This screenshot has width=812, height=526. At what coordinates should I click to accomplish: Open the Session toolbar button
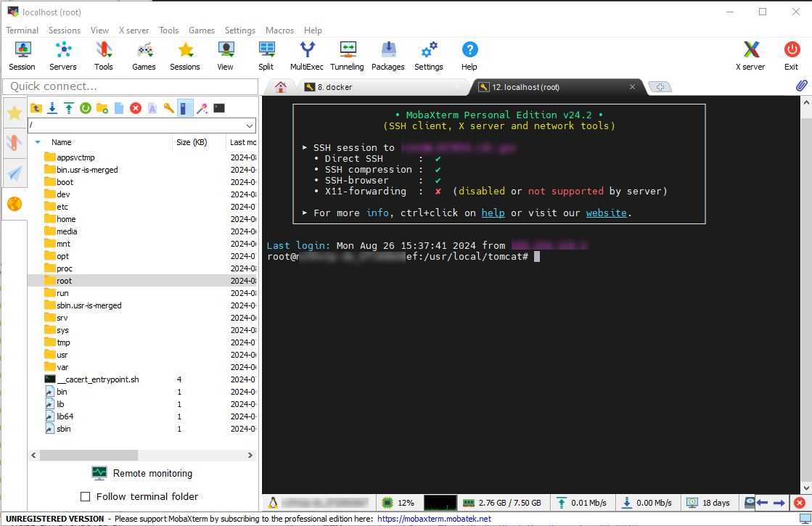[22, 57]
